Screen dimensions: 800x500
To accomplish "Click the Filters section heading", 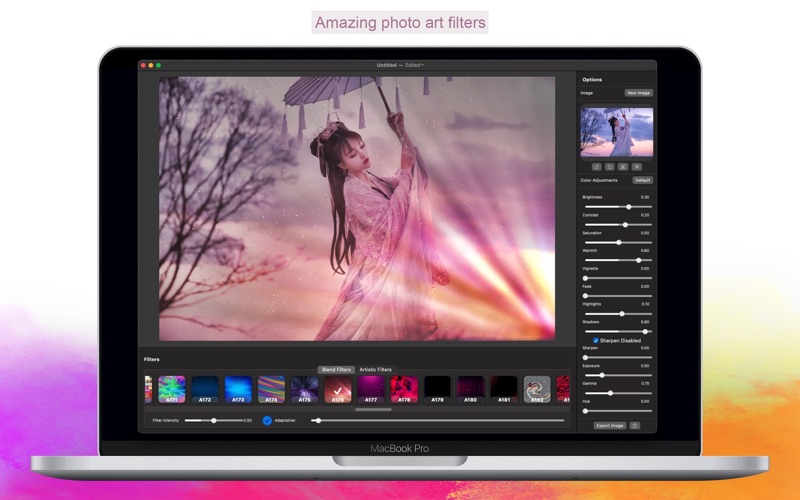I will tap(152, 359).
